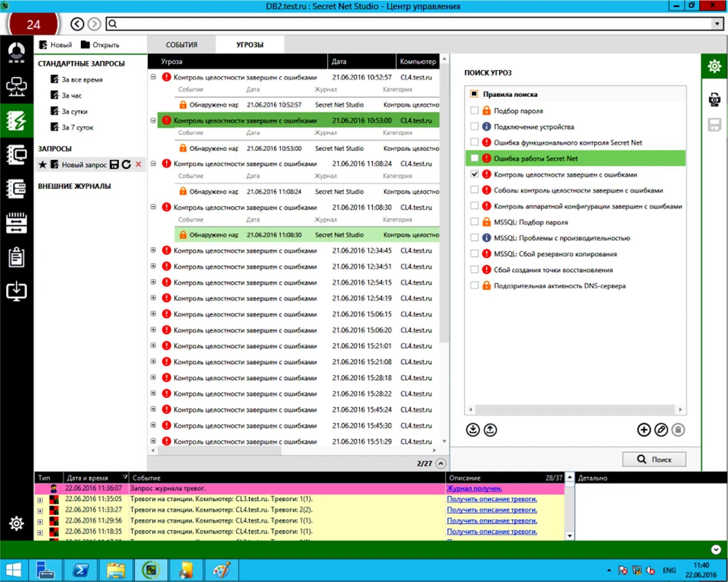This screenshot has height=582, width=728.
Task: Click the Новый button
Action: pos(56,45)
